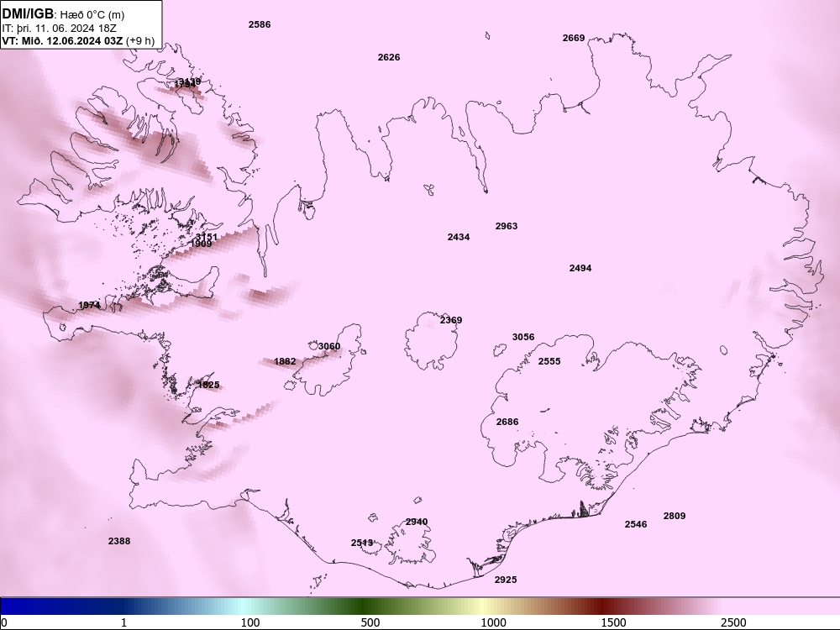Click the 1 label on the color scale
This screenshot has width=840, height=630.
click(123, 622)
